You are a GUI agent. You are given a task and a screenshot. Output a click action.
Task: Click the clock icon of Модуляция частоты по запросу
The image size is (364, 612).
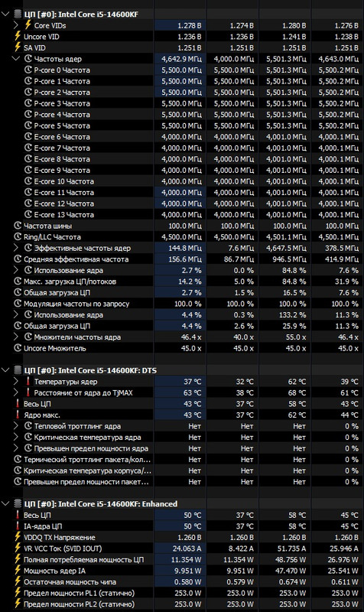pos(18,303)
